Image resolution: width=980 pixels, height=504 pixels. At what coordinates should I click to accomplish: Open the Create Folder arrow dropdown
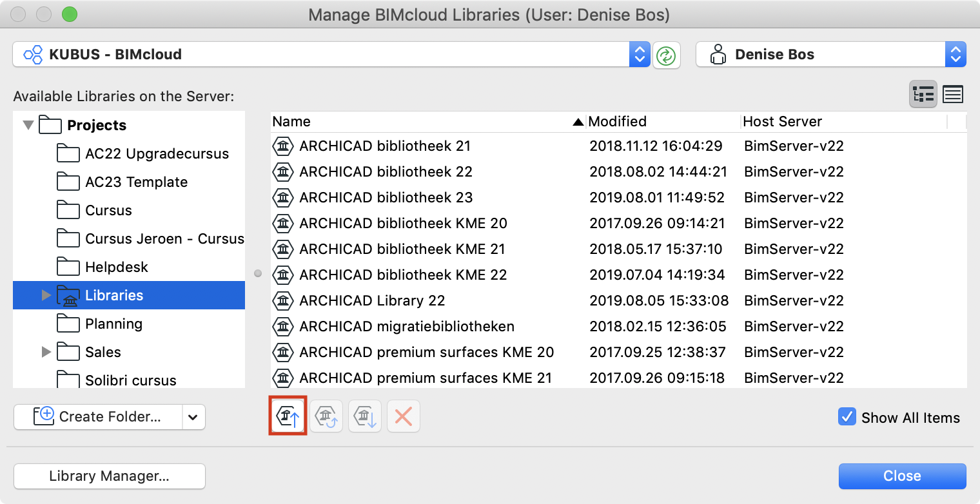click(x=193, y=417)
